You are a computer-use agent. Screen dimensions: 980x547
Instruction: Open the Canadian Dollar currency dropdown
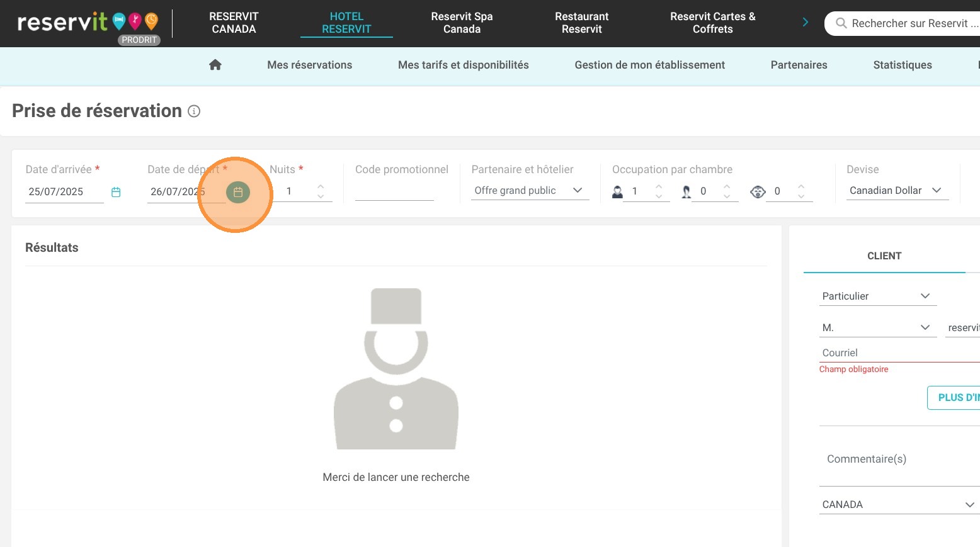pos(897,190)
